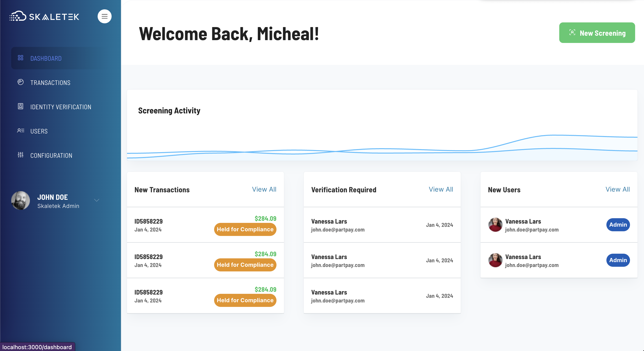Click first Held for Compliance badge

(245, 229)
